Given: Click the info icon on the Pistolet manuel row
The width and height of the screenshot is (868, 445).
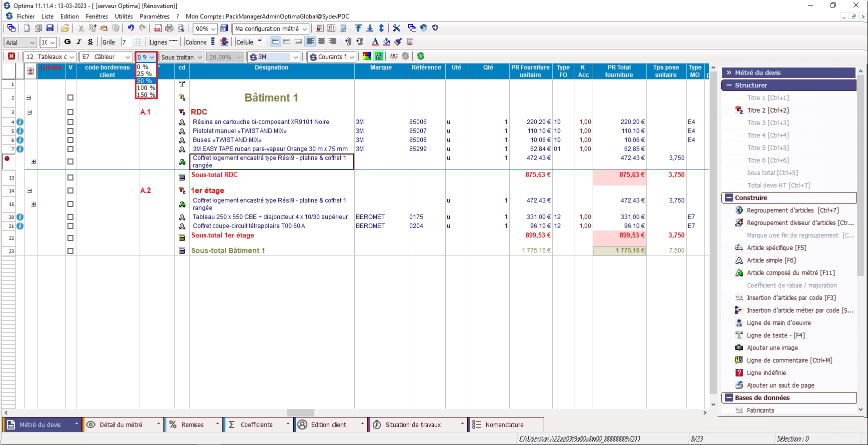Looking at the screenshot, I should click(20, 131).
